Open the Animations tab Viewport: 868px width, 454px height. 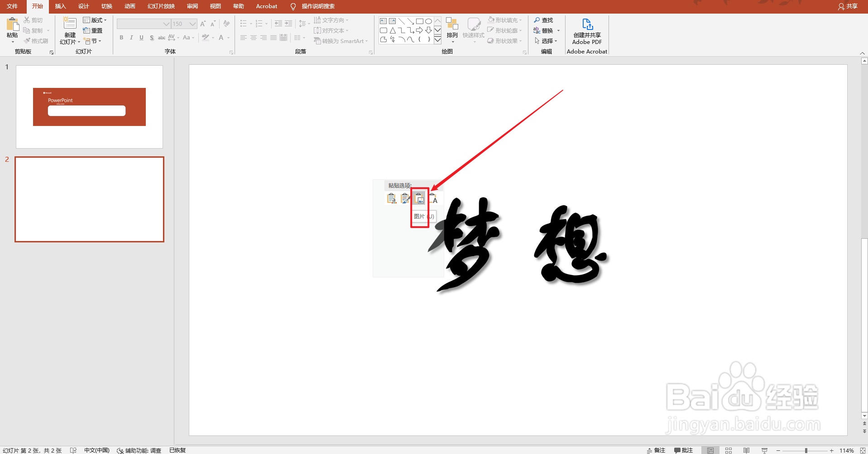129,6
